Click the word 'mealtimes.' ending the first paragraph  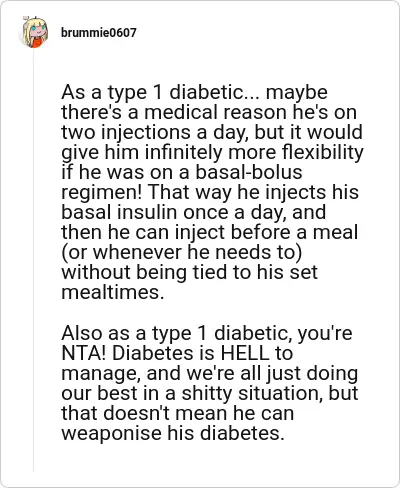coord(113,292)
